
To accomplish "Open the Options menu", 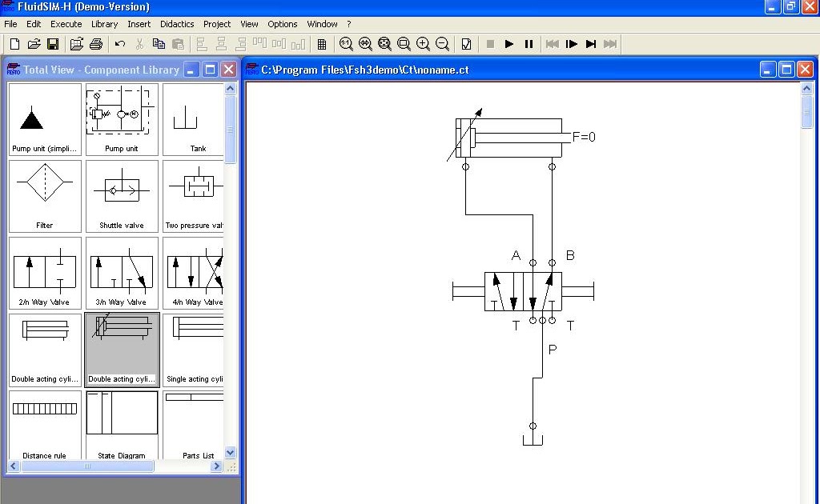I will 283,24.
